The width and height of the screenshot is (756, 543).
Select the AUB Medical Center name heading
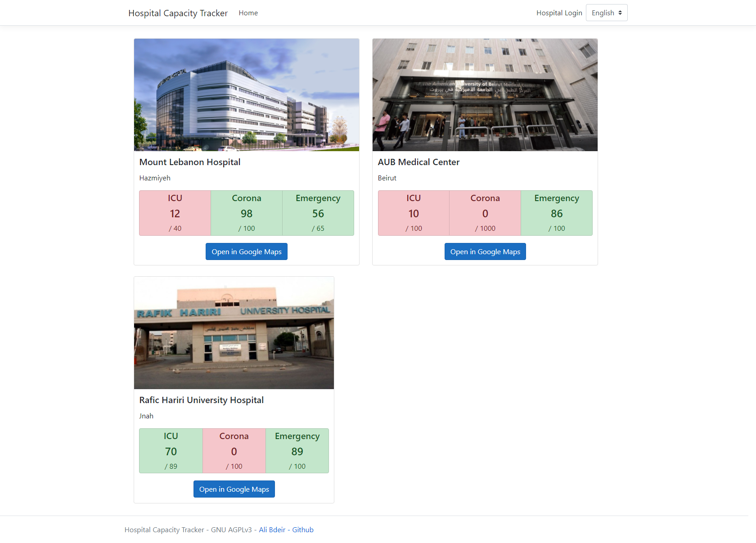click(x=418, y=162)
